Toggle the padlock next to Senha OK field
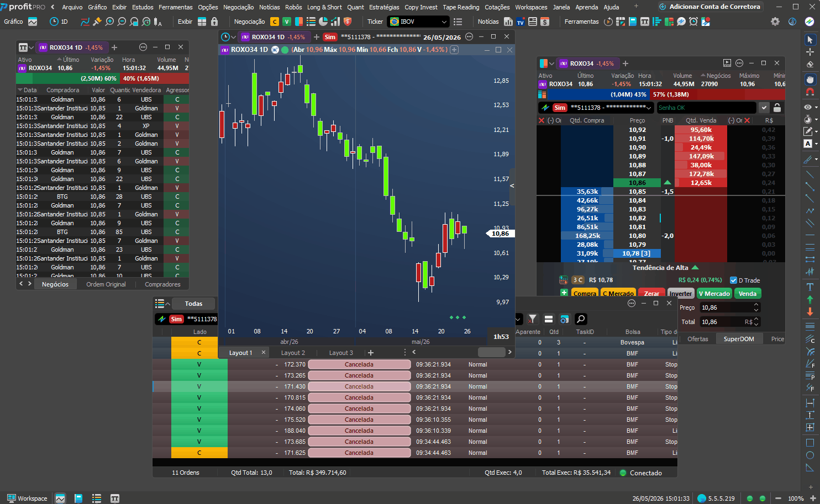The width and height of the screenshot is (820, 504). [x=777, y=108]
